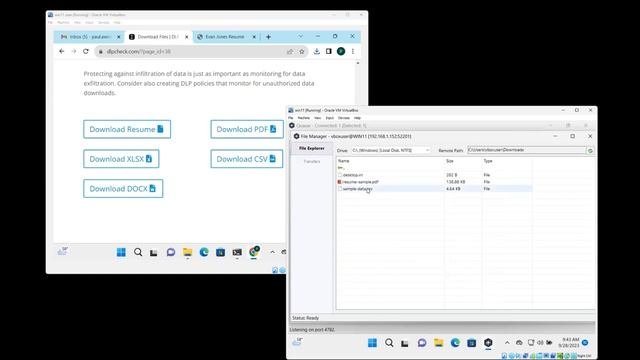
Task: Open the Chrome side panel icon
Action: tap(329, 51)
